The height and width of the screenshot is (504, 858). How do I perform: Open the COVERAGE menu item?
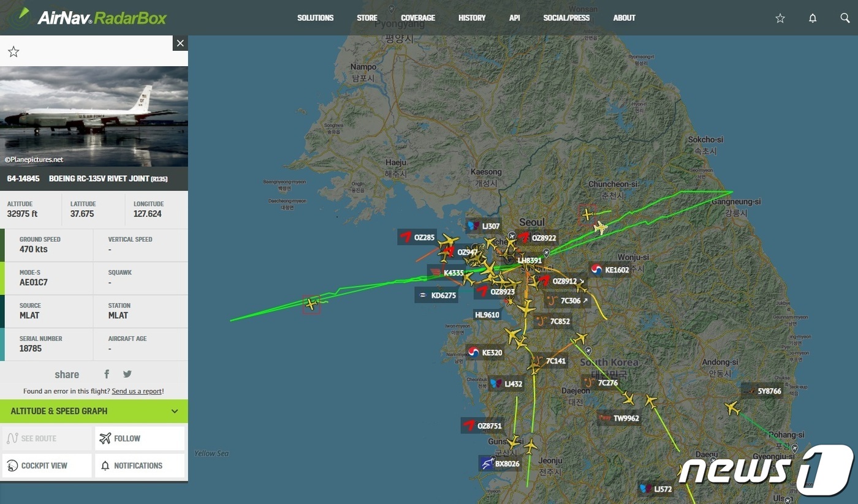[x=418, y=18]
